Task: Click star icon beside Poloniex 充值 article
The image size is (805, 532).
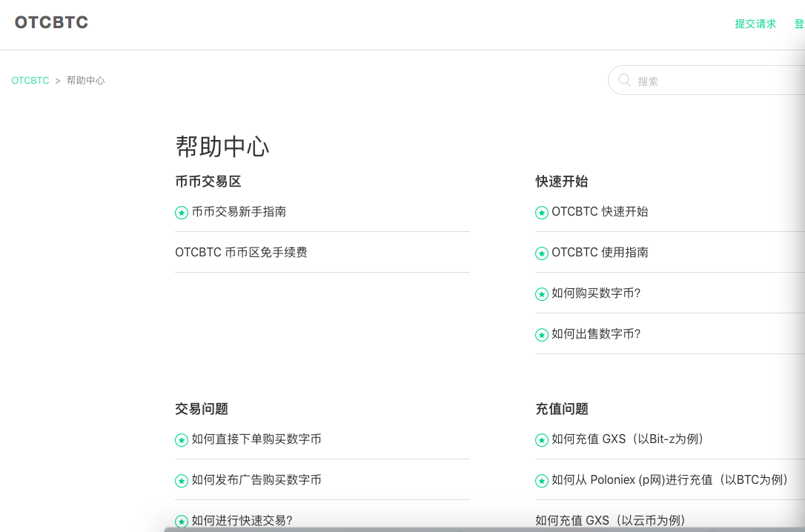Action: pos(542,481)
